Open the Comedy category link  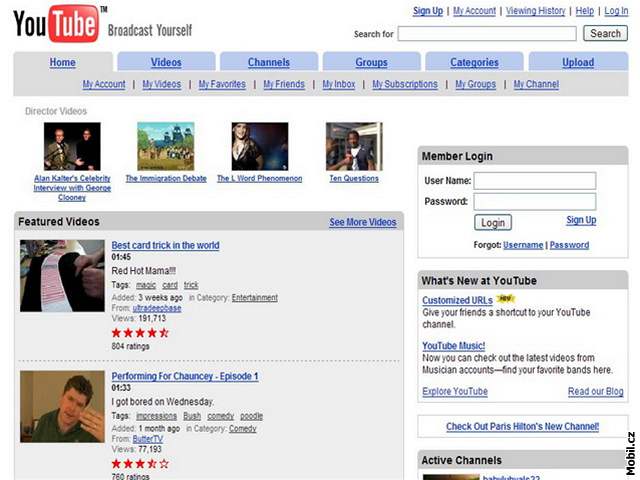click(x=242, y=429)
